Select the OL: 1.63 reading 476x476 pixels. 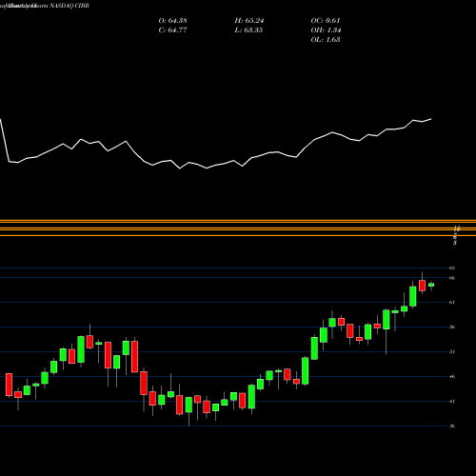(x=326, y=39)
